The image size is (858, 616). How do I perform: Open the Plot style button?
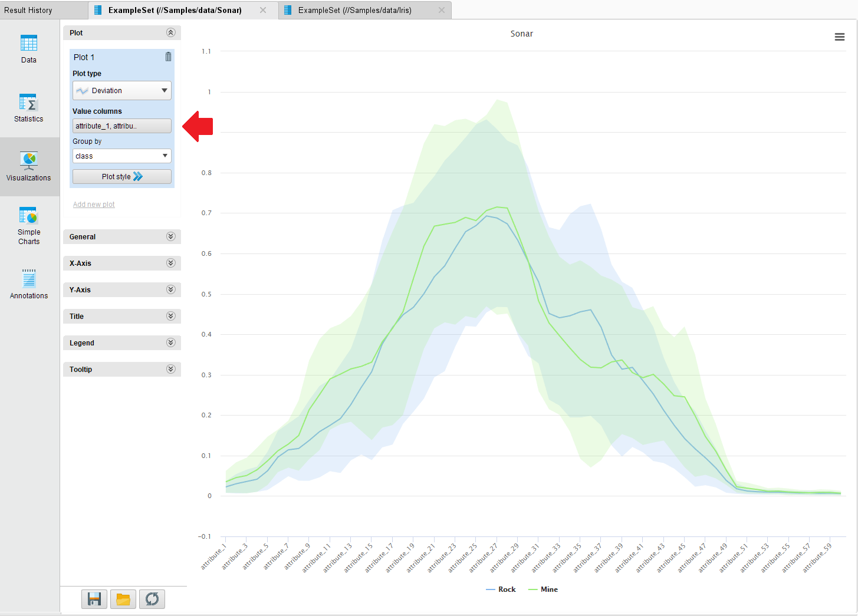click(x=122, y=177)
